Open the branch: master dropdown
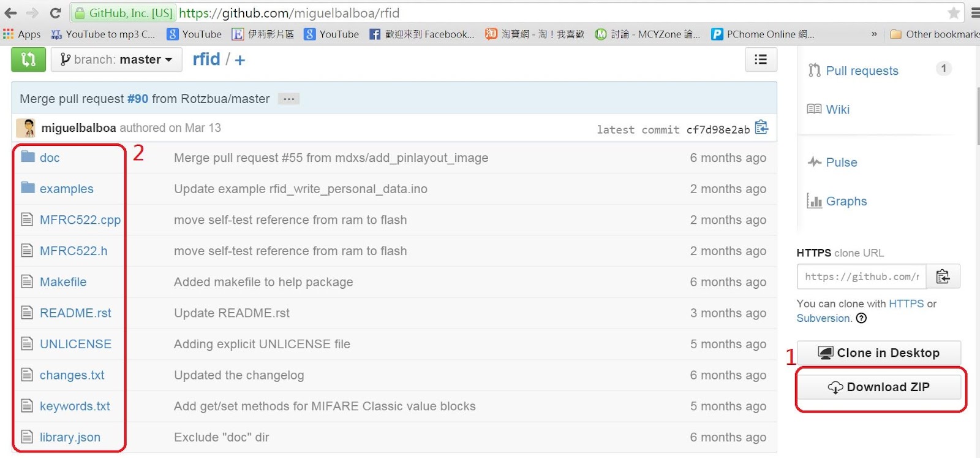 116,59
